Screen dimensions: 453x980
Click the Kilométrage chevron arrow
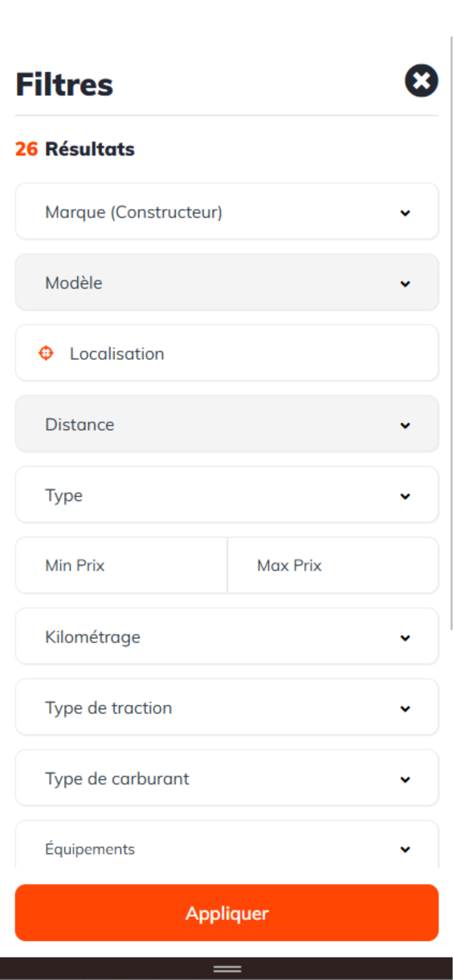coord(405,638)
